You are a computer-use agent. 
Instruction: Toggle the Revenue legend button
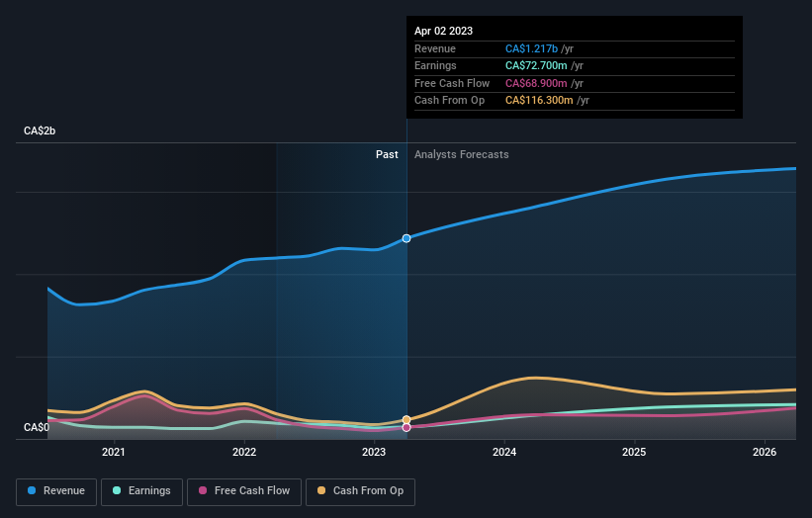pyautogui.click(x=56, y=491)
